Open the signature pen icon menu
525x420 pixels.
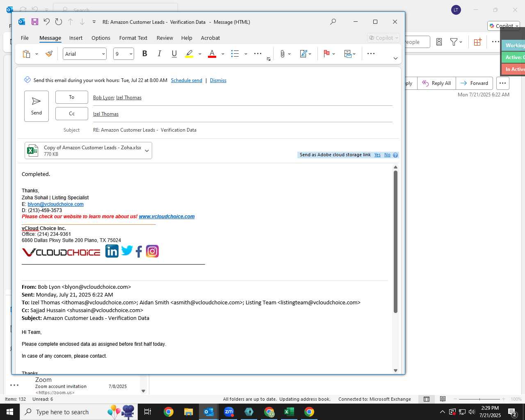pos(306,54)
